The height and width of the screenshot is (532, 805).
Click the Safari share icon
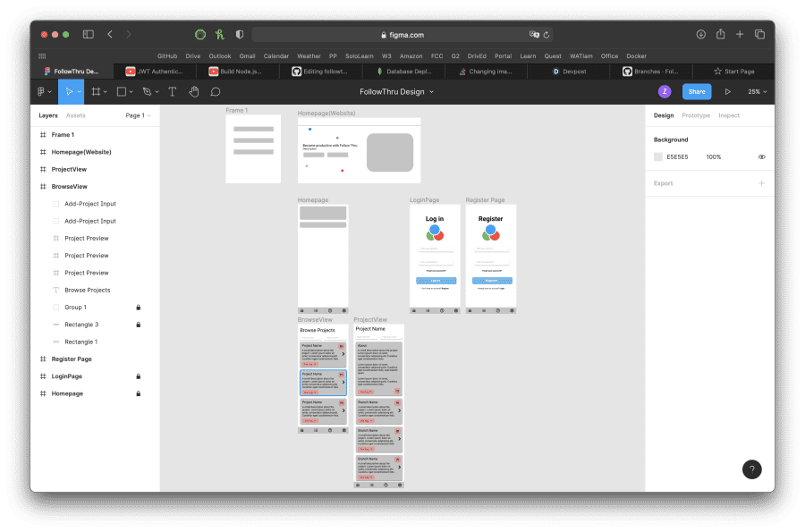coord(721,34)
